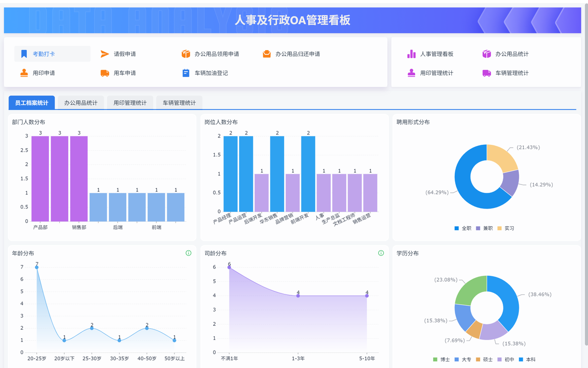Click the 请假申请 paper plane icon
Screen dimensions: 588x368
[105, 54]
